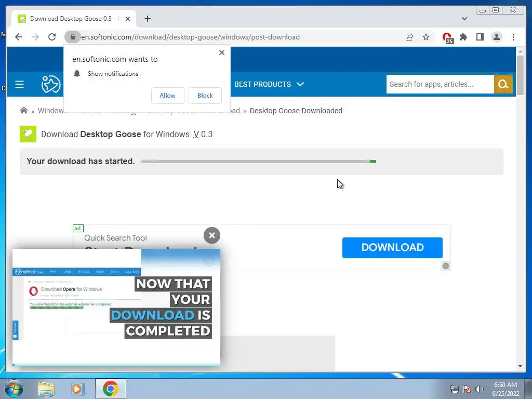Go back to the previous page

[x=19, y=37]
